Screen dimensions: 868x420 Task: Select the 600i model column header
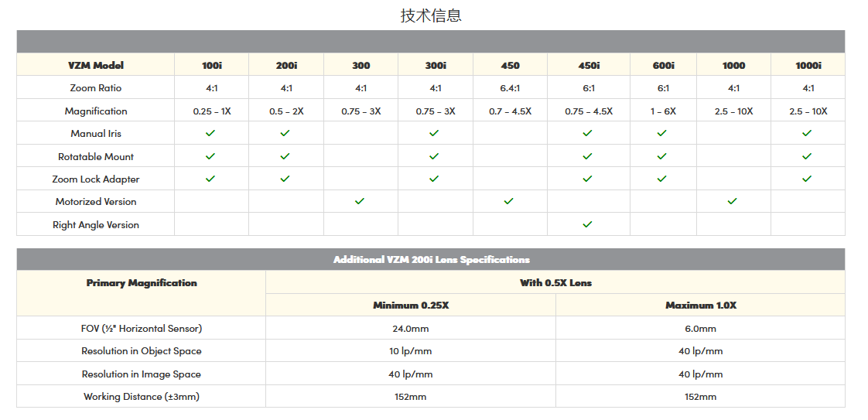click(x=663, y=65)
